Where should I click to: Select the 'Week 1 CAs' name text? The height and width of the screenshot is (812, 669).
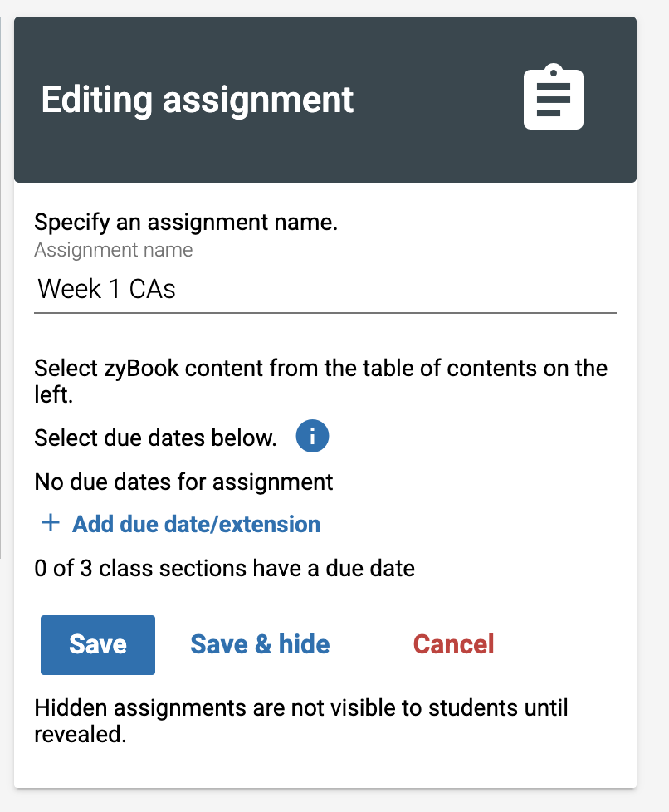click(107, 289)
